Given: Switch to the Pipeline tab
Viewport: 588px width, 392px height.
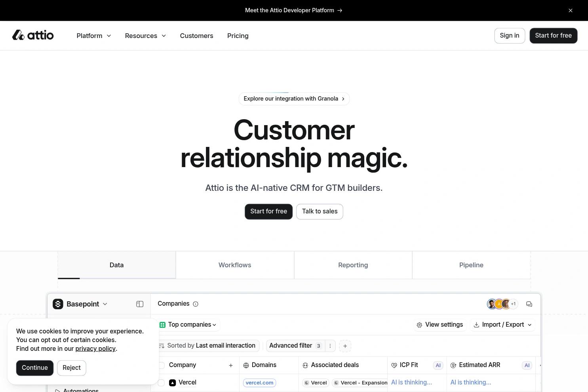Looking at the screenshot, I should pos(471,265).
